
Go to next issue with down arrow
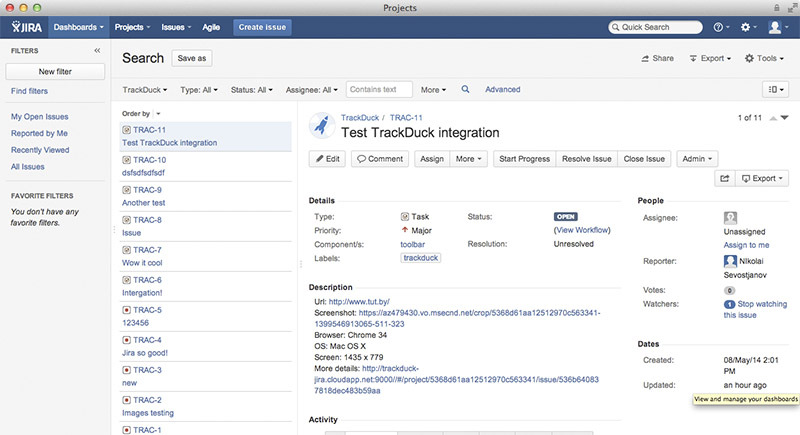[x=785, y=118]
